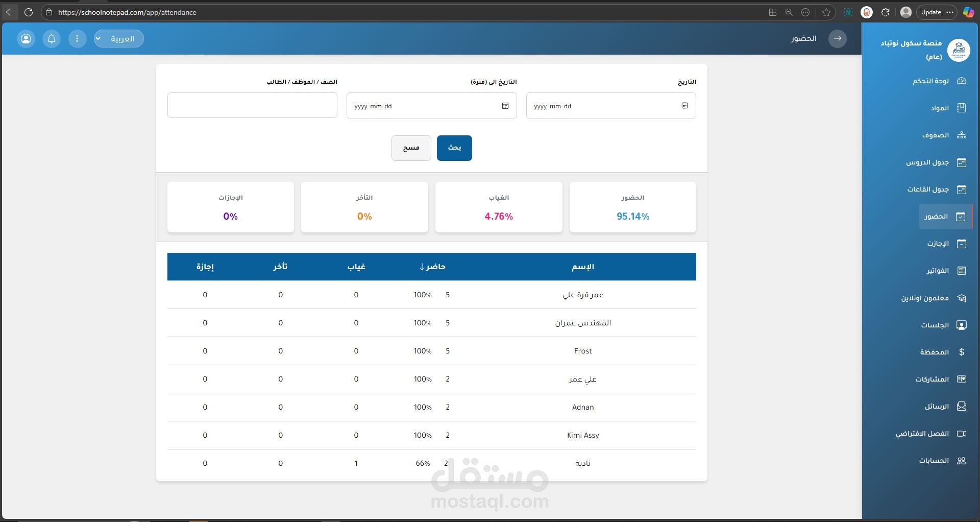Click the الإسم column header
Screen dimensions: 980x522
(x=583, y=267)
